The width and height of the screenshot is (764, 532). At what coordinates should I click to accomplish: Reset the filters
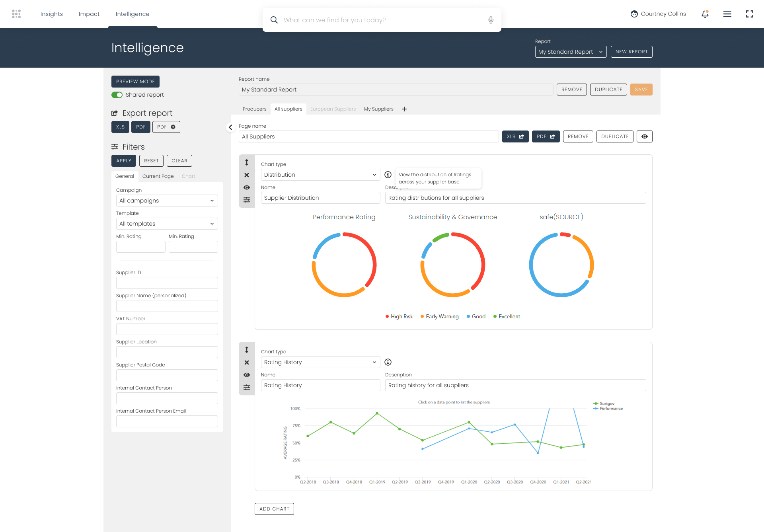pos(151,161)
